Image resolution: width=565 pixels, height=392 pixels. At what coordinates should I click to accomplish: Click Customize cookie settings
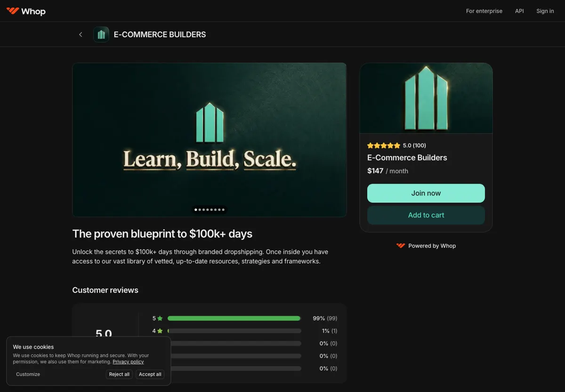point(28,374)
